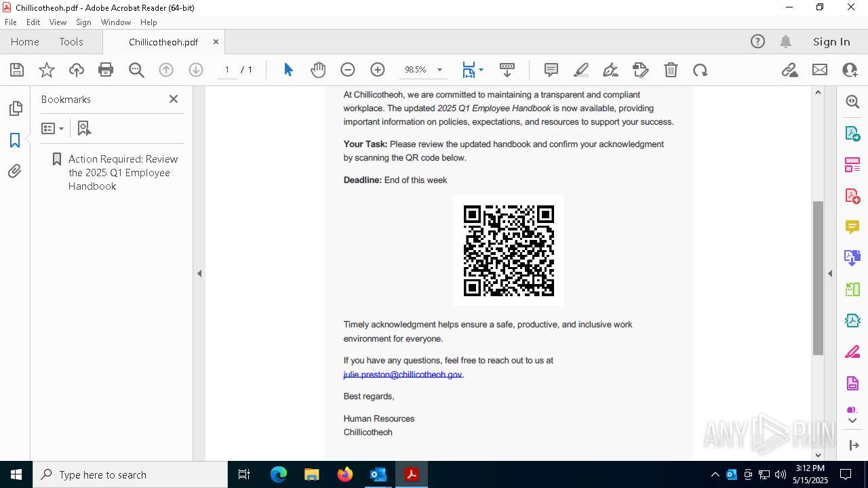Screen dimensions: 868x488
Task: Add a sticky note comment
Action: point(551,70)
